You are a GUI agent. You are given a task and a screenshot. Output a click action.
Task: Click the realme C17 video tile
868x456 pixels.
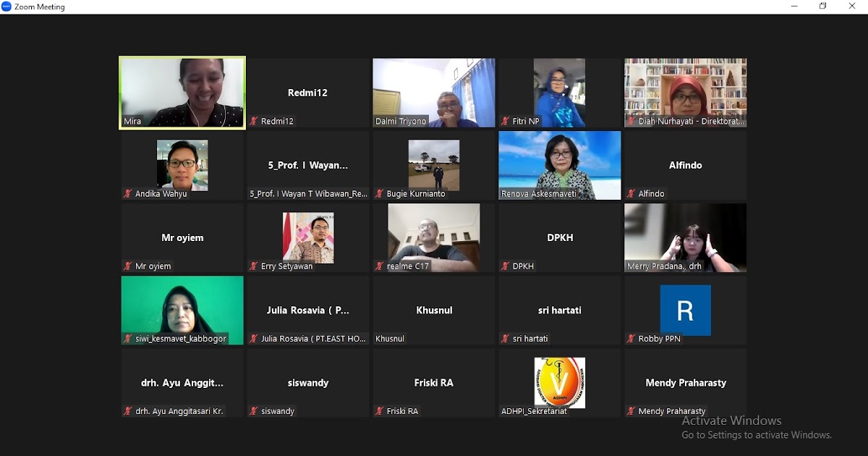click(434, 237)
